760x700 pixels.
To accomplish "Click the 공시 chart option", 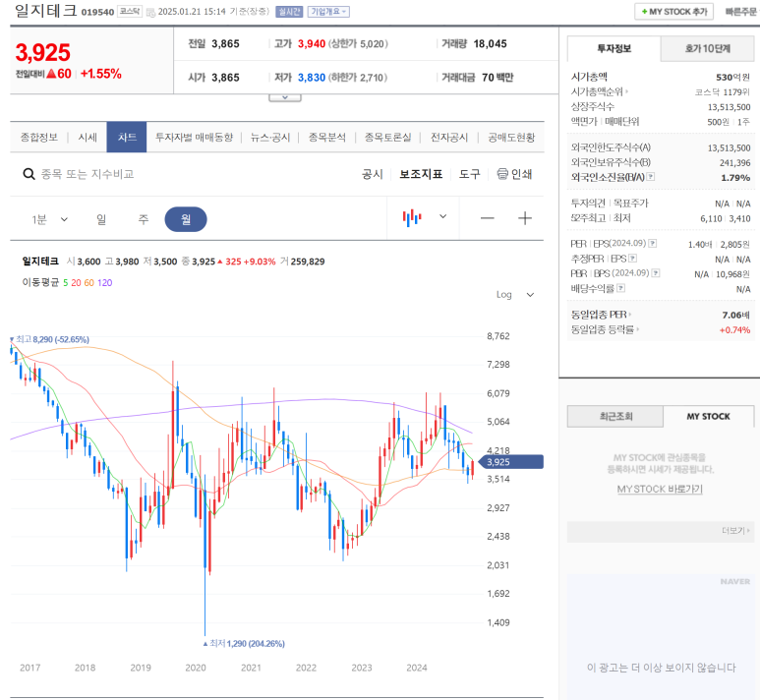I will 373,174.
